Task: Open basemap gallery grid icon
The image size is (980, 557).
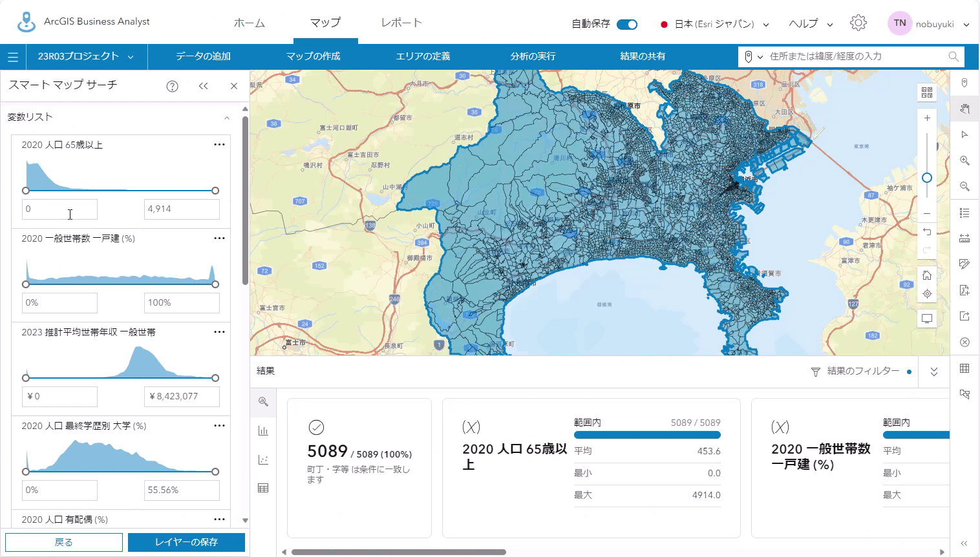Action: [x=927, y=92]
